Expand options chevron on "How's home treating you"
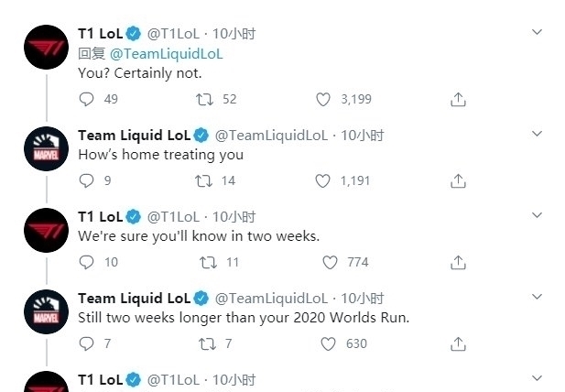The height and width of the screenshot is (392, 565). pos(537,134)
